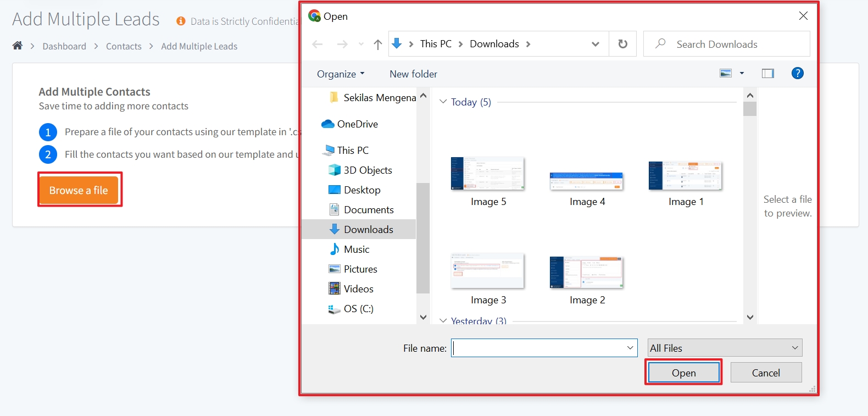Click the change view icon
The width and height of the screenshot is (868, 416).
coord(726,73)
